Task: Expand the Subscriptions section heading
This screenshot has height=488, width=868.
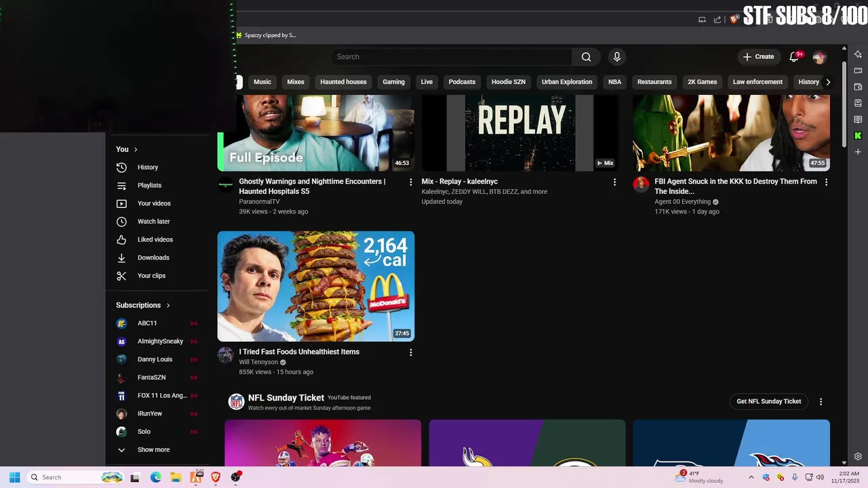Action: coord(143,305)
